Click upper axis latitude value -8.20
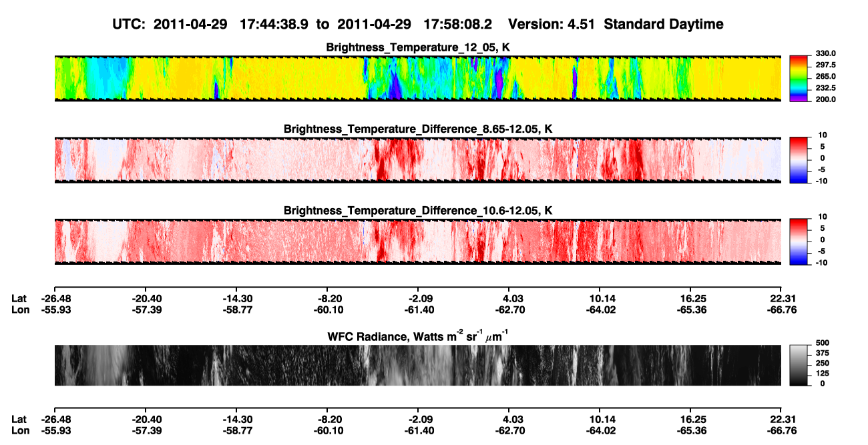868x445 pixels. tap(329, 298)
